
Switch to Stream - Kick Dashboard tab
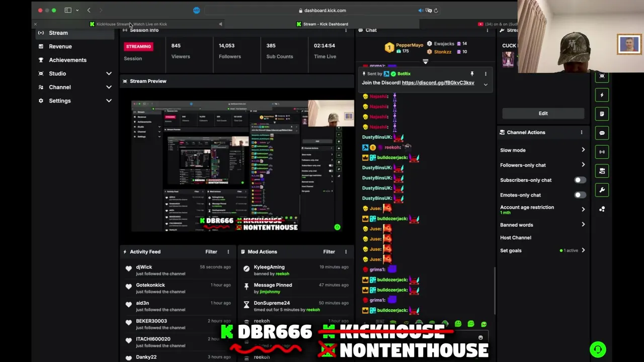322,24
